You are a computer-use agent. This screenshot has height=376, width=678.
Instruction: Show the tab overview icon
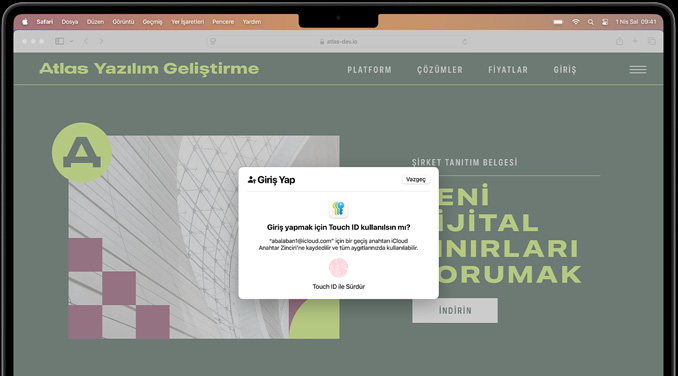651,41
